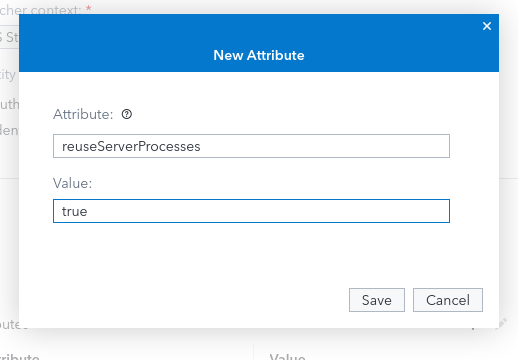
Task: Focus the Attribute field containing reuseServerProcesses
Action: click(x=251, y=146)
